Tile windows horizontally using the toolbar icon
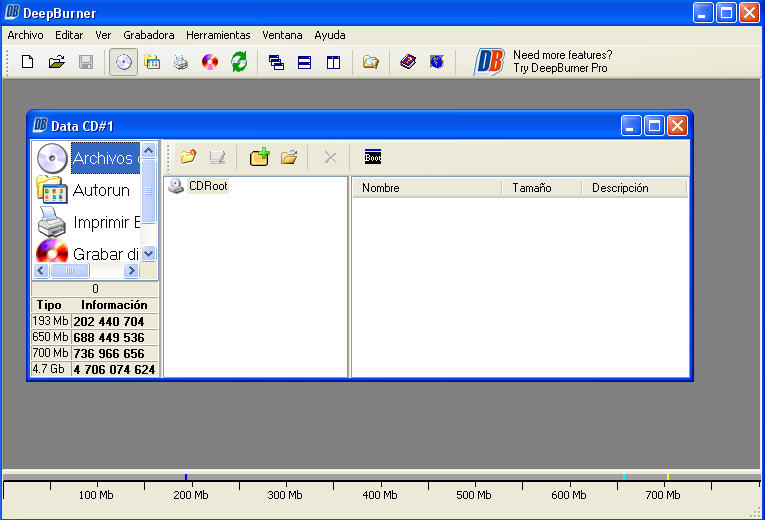Screen dimensions: 765x520 [x=304, y=62]
